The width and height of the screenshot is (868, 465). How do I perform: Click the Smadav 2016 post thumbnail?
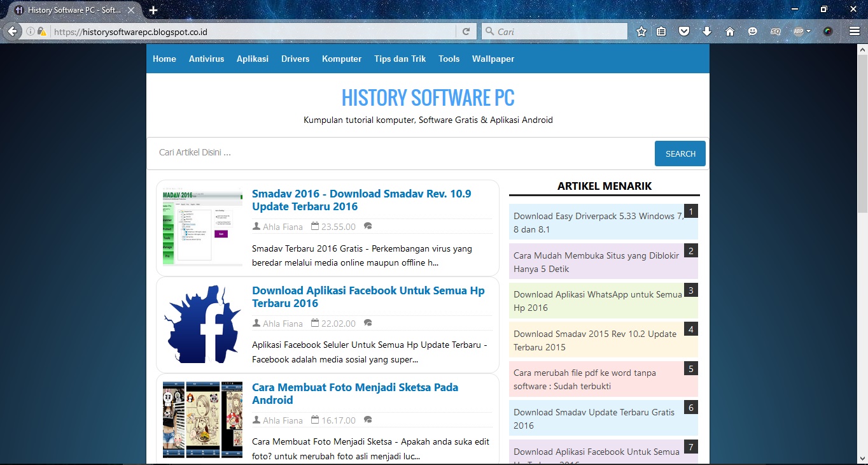point(202,227)
